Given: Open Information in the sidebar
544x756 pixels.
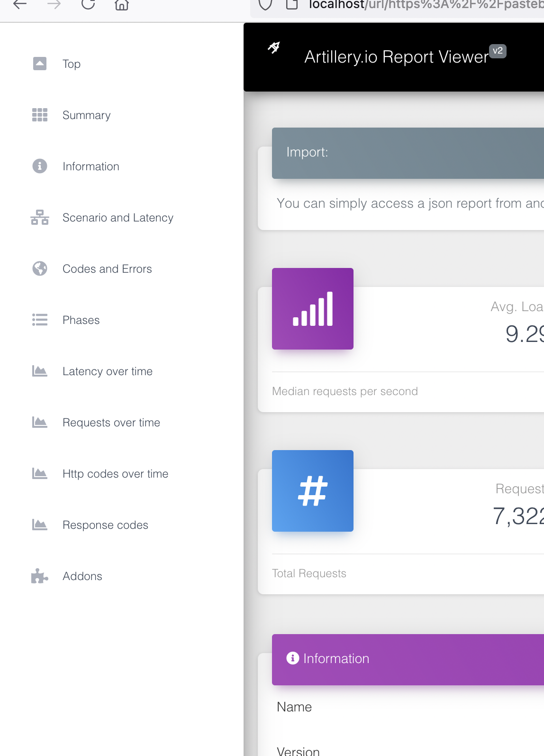Looking at the screenshot, I should point(91,166).
